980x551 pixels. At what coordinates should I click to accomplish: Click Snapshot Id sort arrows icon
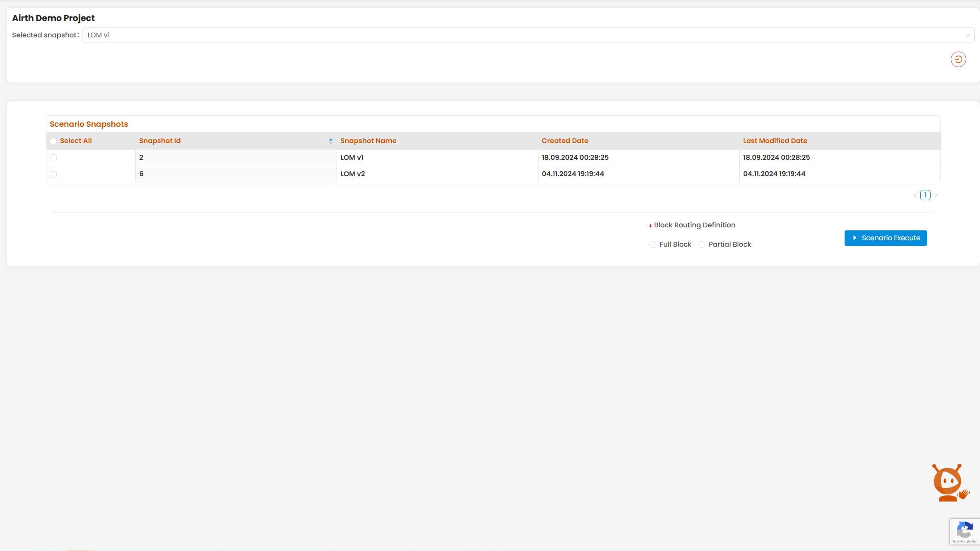(x=331, y=141)
